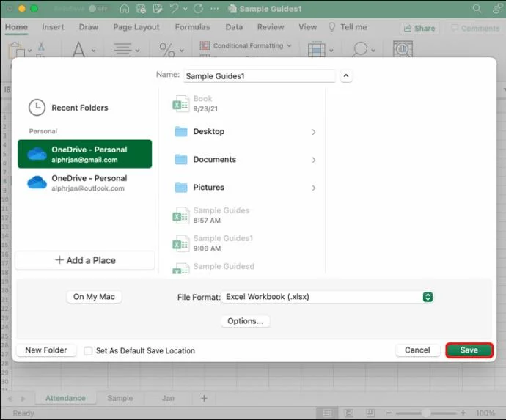
Task: Open the more options ellipsis in title bar
Action: [x=215, y=9]
